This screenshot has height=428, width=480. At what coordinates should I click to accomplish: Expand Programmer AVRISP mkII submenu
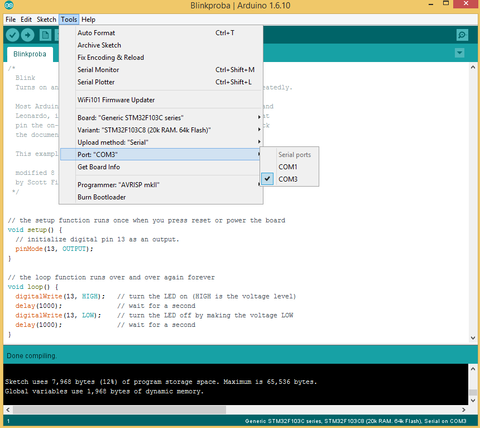tap(161, 185)
